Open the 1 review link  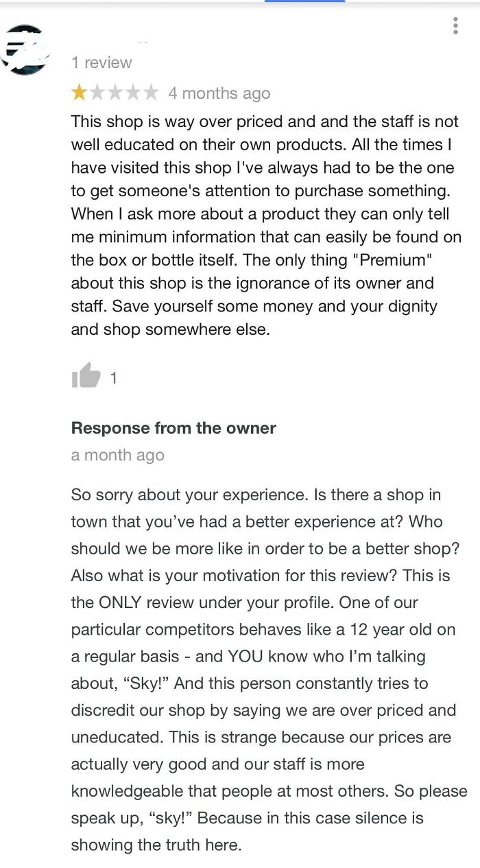point(99,62)
